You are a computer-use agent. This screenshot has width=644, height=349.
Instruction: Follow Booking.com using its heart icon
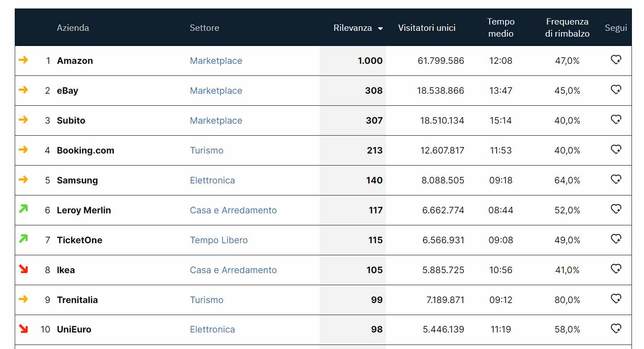pos(616,150)
